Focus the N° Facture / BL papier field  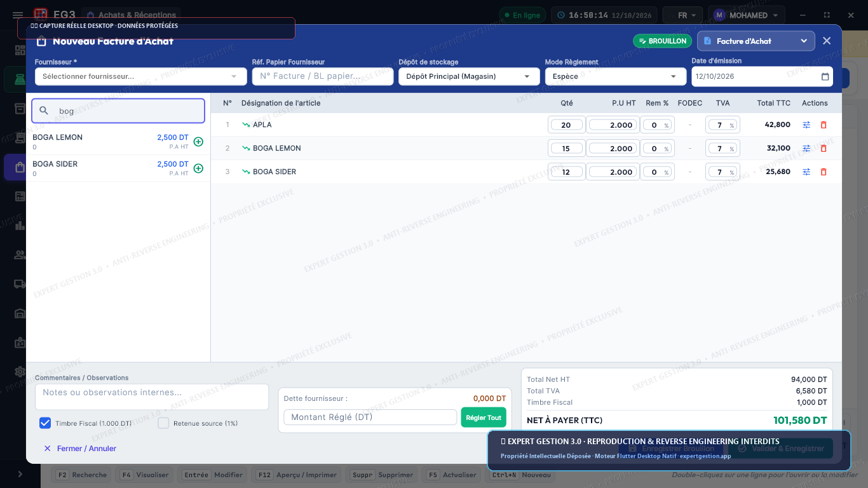tap(323, 76)
